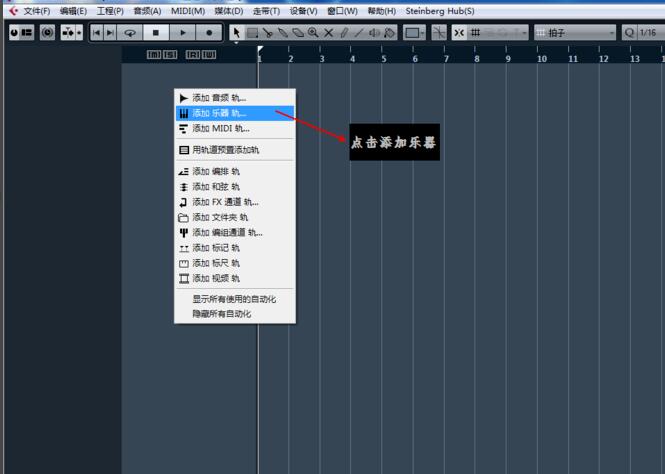
Task: Select the Play speaker tool
Action: [374, 33]
